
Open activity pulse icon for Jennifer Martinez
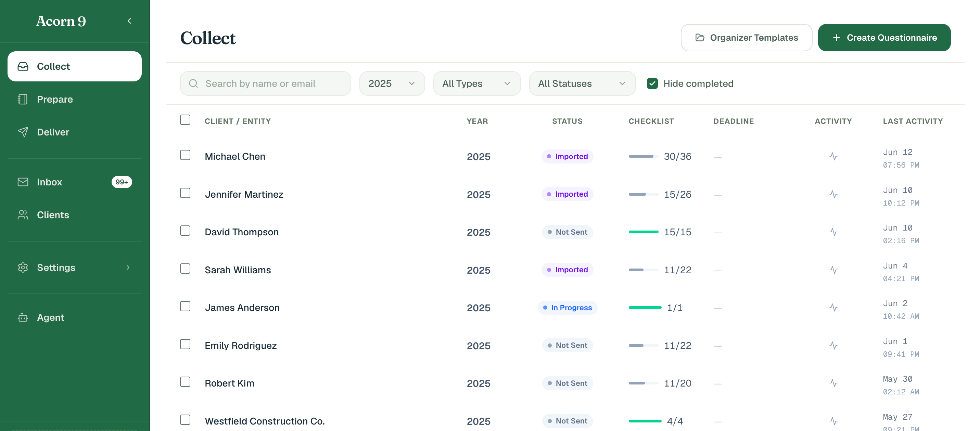coord(833,194)
